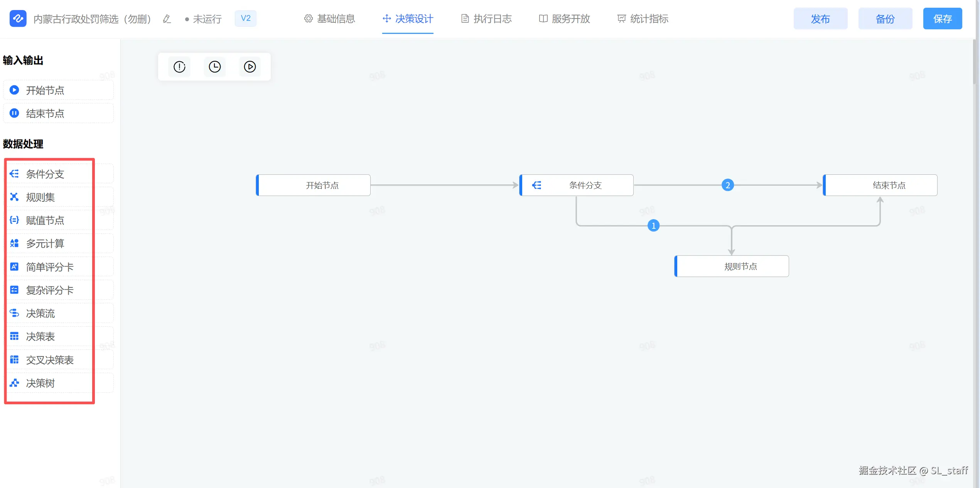Select the 规则集 component icon
The image size is (980, 488).
pyautogui.click(x=14, y=197)
